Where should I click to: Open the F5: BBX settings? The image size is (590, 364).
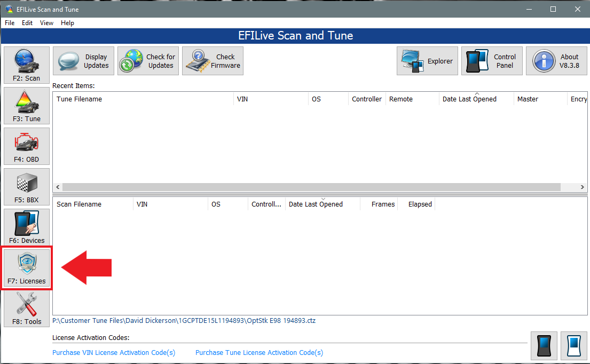coord(26,186)
